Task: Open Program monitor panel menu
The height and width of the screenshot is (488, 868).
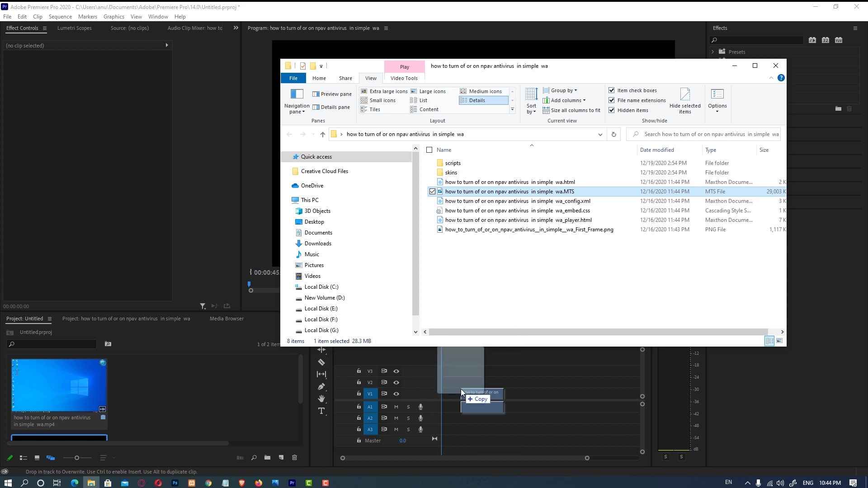Action: coord(386,28)
